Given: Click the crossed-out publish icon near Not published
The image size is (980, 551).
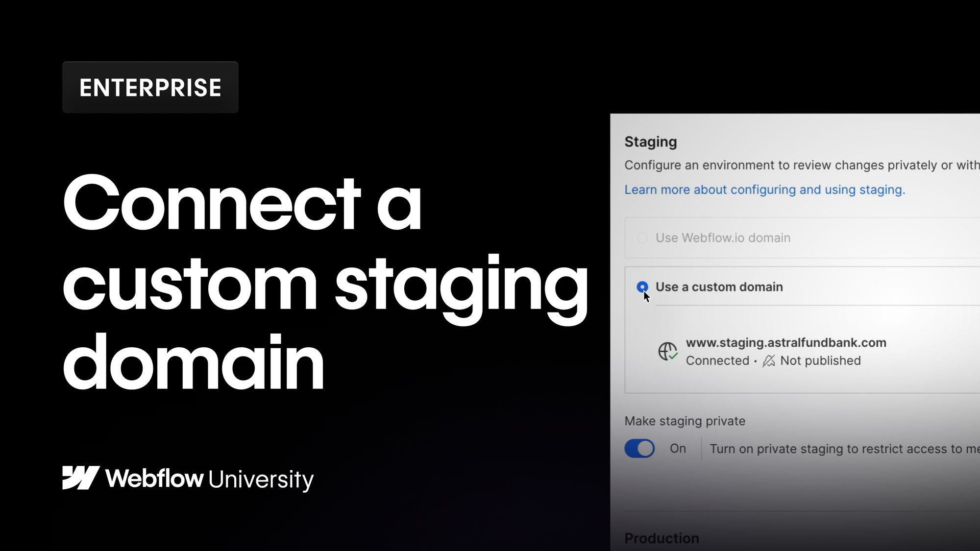Looking at the screenshot, I should point(768,360).
